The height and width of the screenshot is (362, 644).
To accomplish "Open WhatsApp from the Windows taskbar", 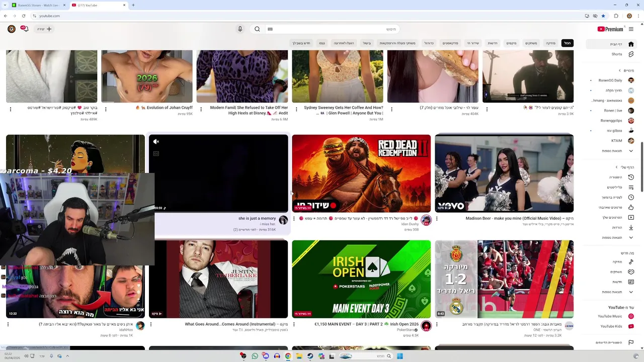I will pos(255,356).
